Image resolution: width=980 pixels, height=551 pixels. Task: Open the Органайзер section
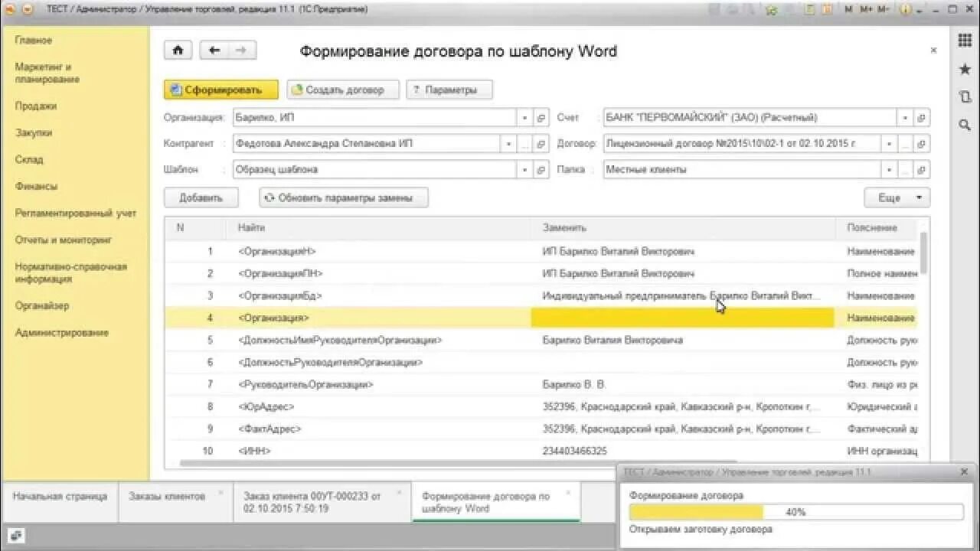click(42, 306)
